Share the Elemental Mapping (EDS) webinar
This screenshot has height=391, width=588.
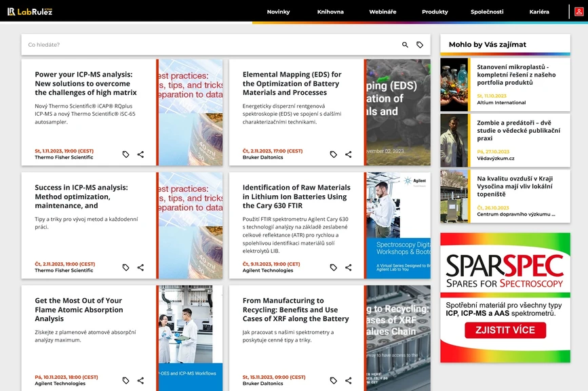349,155
